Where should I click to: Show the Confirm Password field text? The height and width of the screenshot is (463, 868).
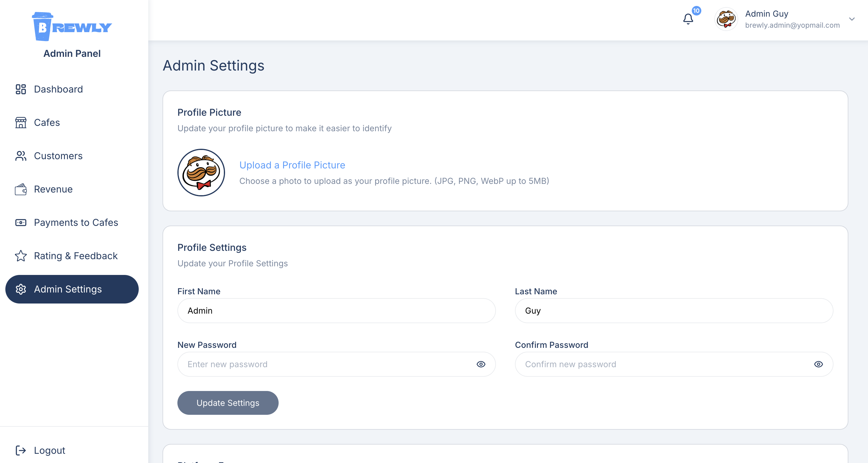pyautogui.click(x=819, y=364)
